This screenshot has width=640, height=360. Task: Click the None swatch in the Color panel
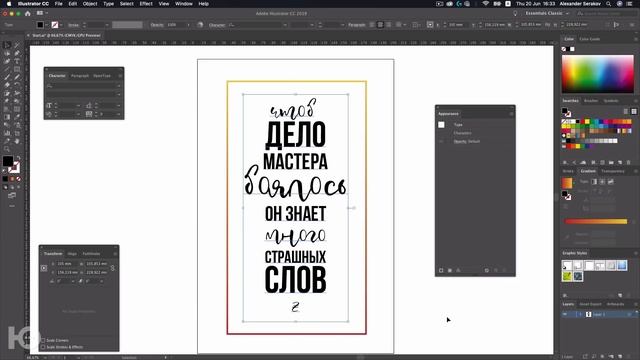(564, 49)
